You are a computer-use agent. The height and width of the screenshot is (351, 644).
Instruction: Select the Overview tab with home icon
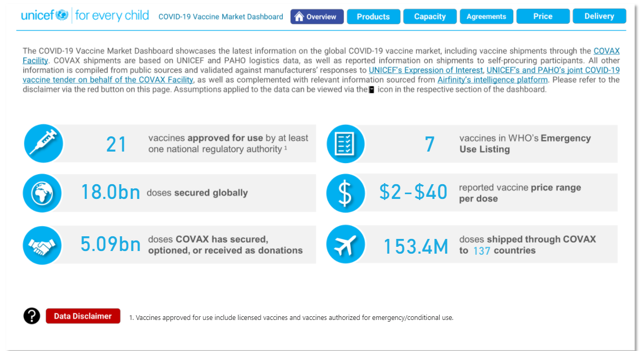pos(317,16)
